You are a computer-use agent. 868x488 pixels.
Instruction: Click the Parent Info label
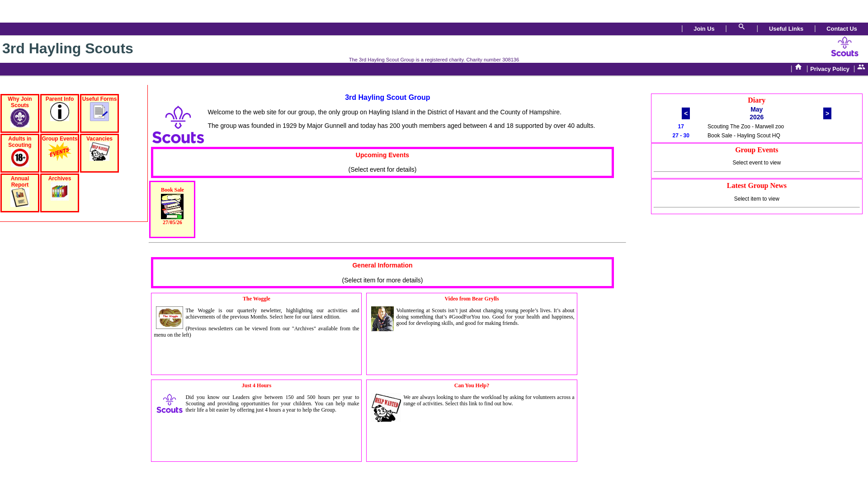(x=60, y=99)
